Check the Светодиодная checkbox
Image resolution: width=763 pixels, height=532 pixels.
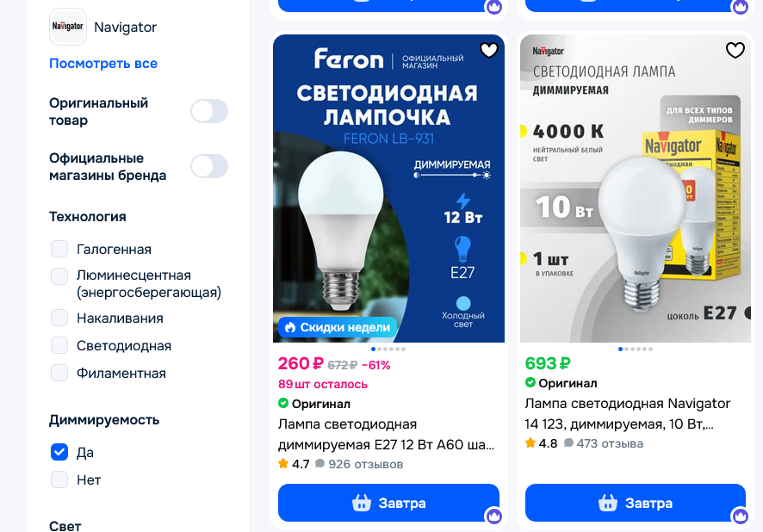pos(59,345)
